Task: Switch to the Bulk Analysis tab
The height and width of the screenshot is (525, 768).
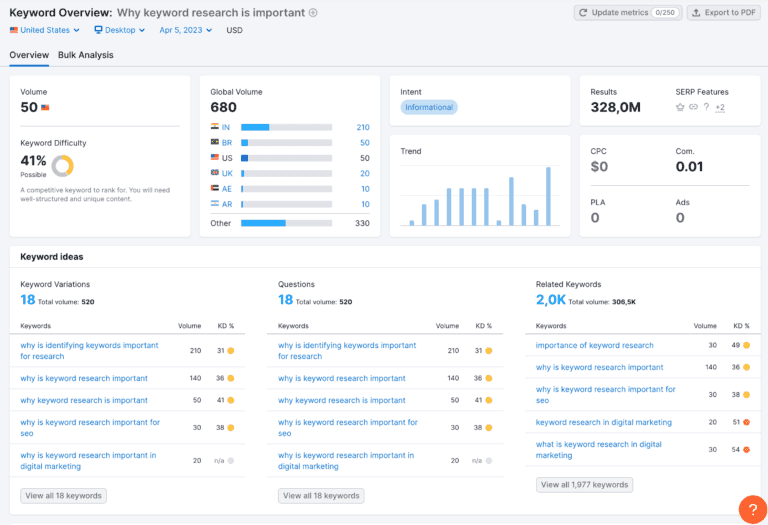Action: point(86,55)
